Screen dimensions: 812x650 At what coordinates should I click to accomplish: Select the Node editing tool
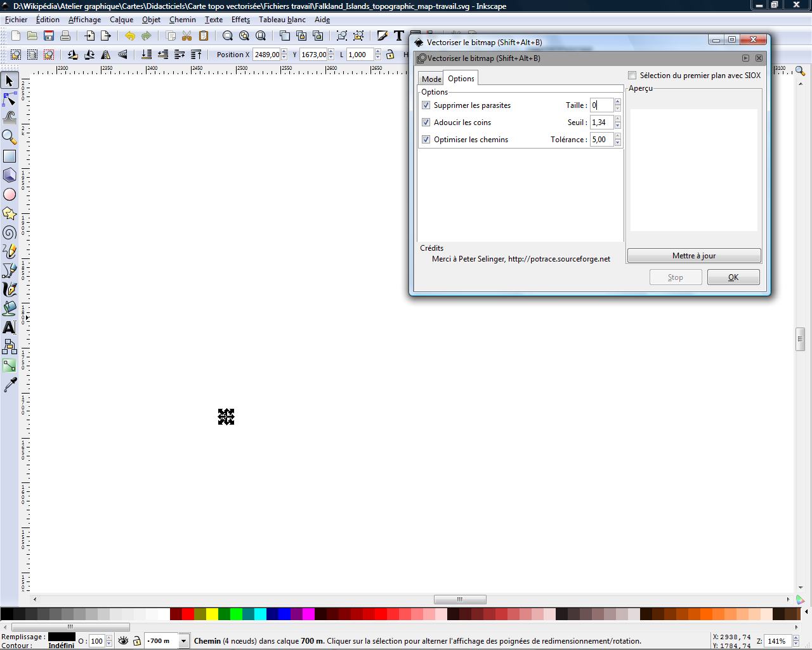[10, 100]
